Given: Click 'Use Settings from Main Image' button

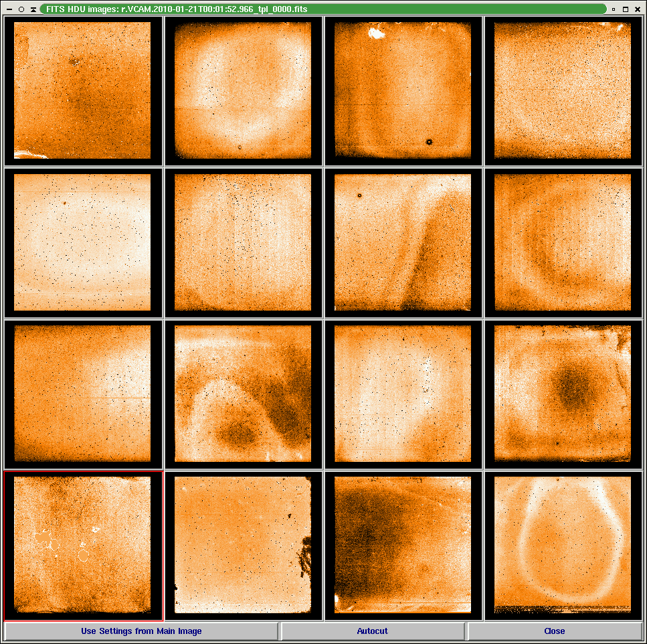Looking at the screenshot, I should pyautogui.click(x=141, y=631).
